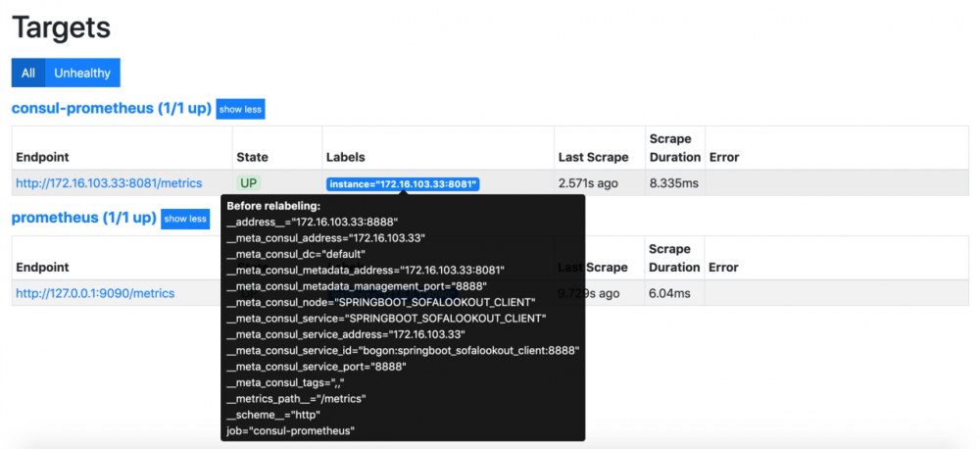This screenshot has width=980, height=449.
Task: Click the Targets page heading
Action: pyautogui.click(x=61, y=26)
